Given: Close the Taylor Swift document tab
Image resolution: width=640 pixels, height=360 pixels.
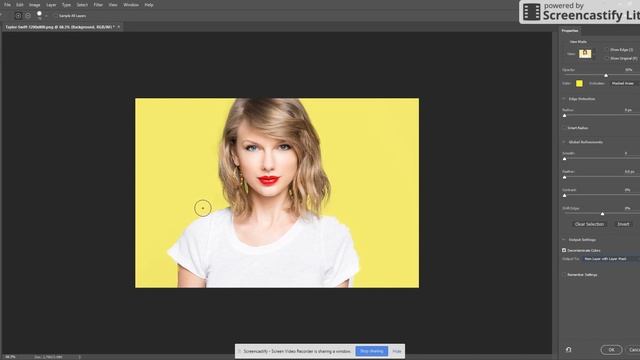Looking at the screenshot, I should coord(119,27).
